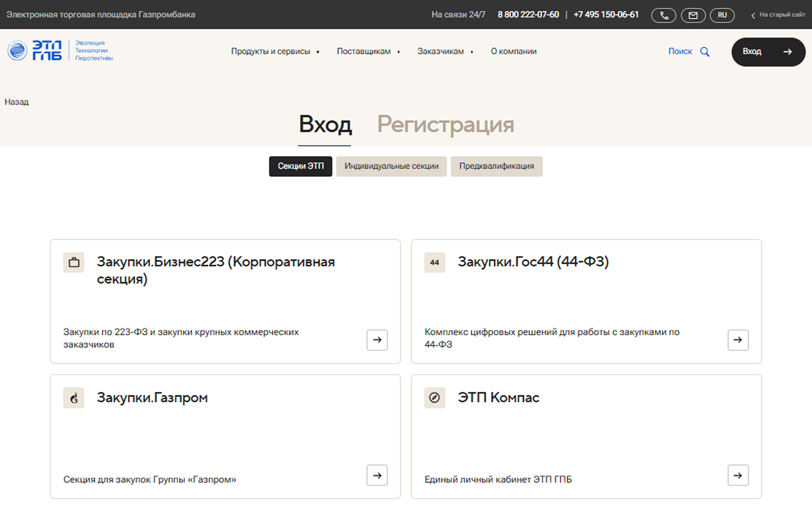Open ЭТП Компас via its arrow icon
Screen dimensions: 812x506
coord(738,475)
